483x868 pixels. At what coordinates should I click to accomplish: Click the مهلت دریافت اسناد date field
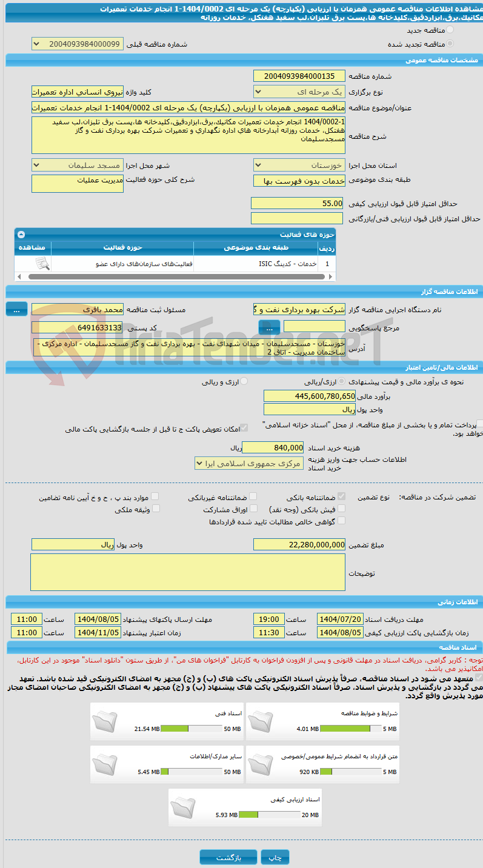point(341,619)
